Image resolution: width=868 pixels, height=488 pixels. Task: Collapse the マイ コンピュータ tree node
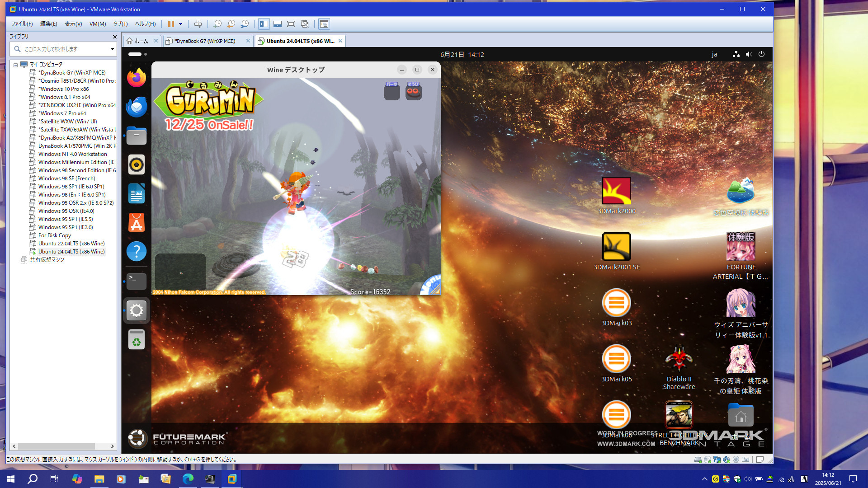point(15,65)
